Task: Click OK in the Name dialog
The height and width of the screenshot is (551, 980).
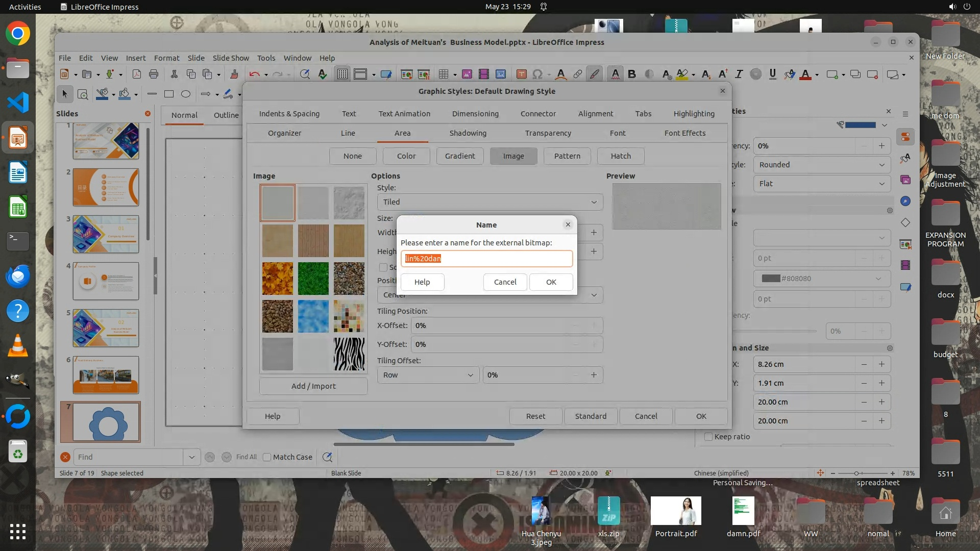Action: point(551,282)
